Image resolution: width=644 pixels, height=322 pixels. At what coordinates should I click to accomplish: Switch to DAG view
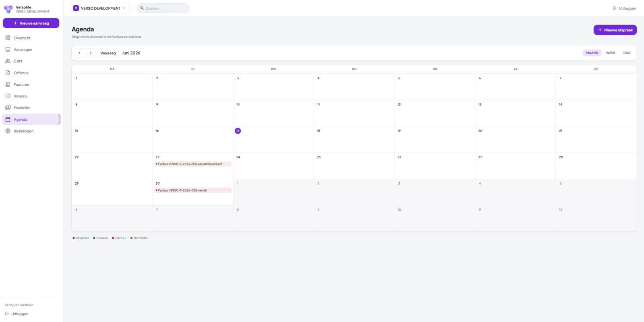pyautogui.click(x=627, y=53)
